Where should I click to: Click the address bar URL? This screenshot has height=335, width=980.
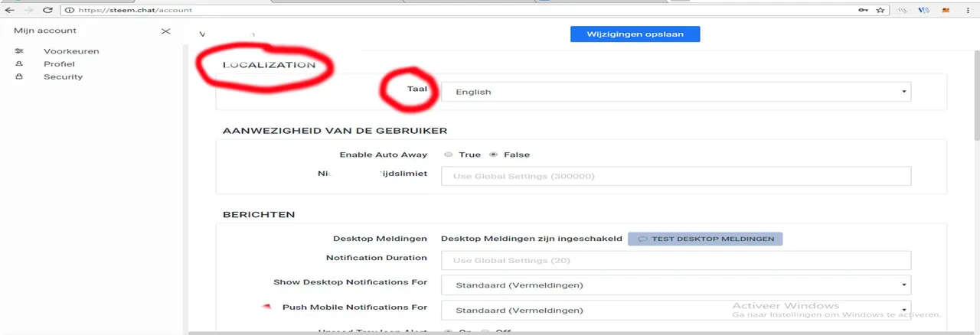click(134, 11)
